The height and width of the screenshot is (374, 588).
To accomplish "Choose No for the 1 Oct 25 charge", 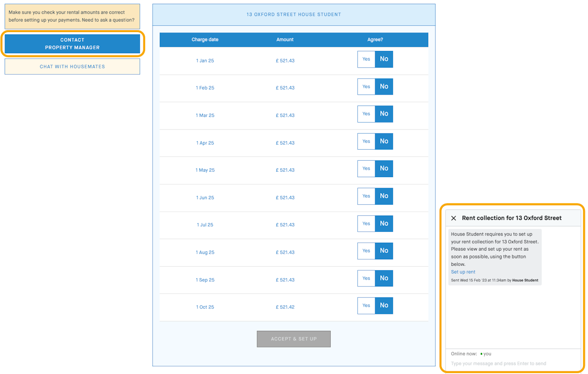I will pyautogui.click(x=384, y=305).
